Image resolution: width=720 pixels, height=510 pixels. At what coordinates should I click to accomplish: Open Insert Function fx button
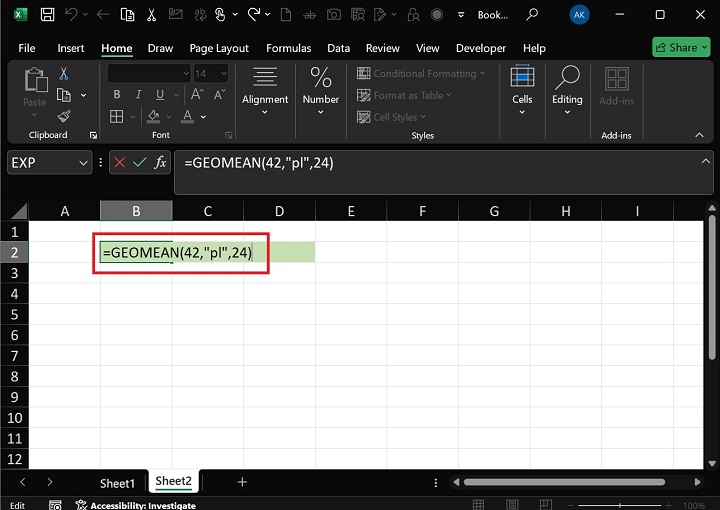[160, 162]
